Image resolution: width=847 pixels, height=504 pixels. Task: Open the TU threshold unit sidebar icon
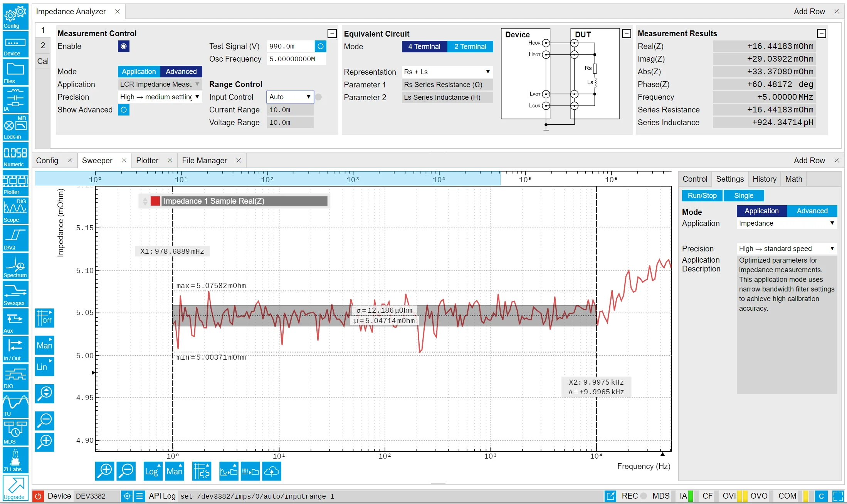point(15,405)
